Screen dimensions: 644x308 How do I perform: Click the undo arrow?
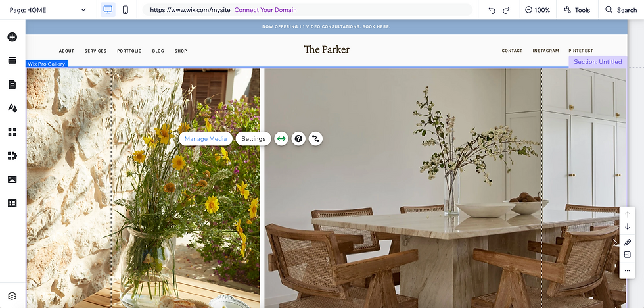492,10
